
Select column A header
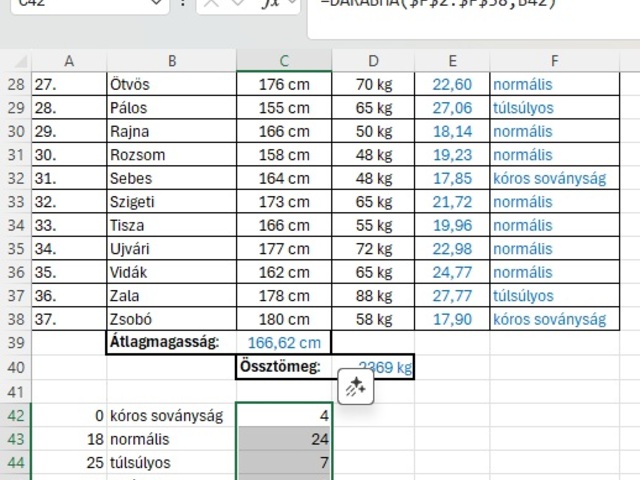point(69,61)
